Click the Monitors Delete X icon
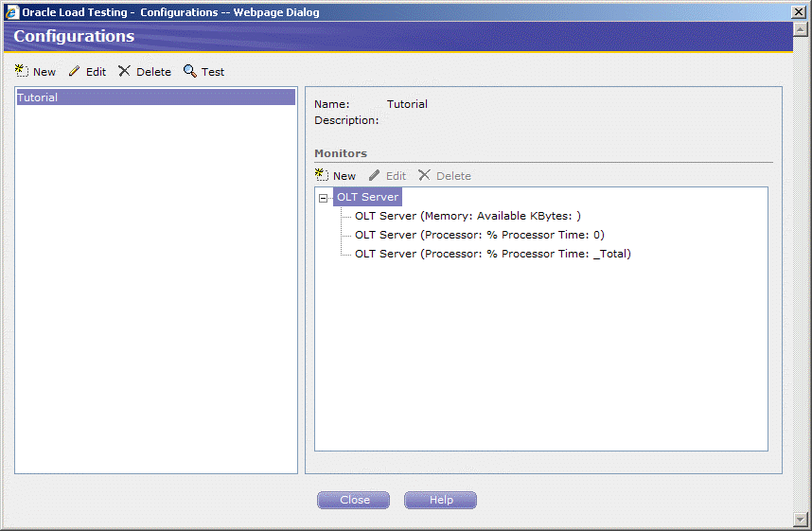812x531 pixels. [424, 175]
